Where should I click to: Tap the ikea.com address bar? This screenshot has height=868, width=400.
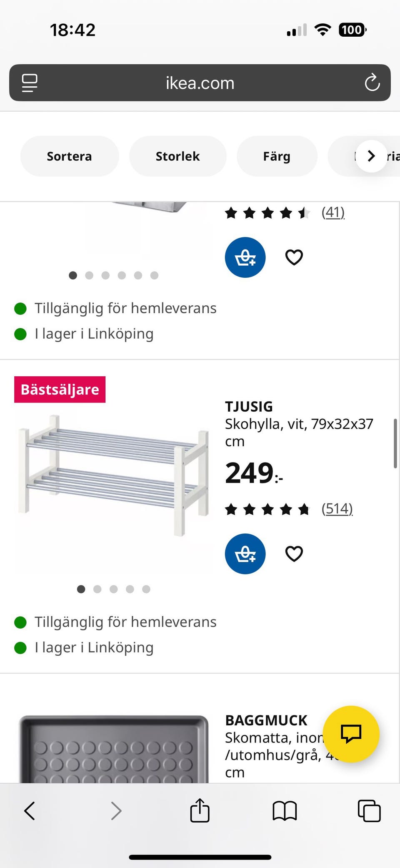point(199,83)
